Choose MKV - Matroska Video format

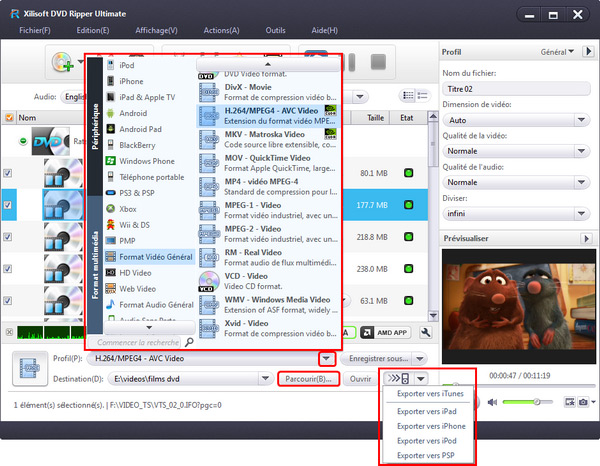[x=268, y=139]
